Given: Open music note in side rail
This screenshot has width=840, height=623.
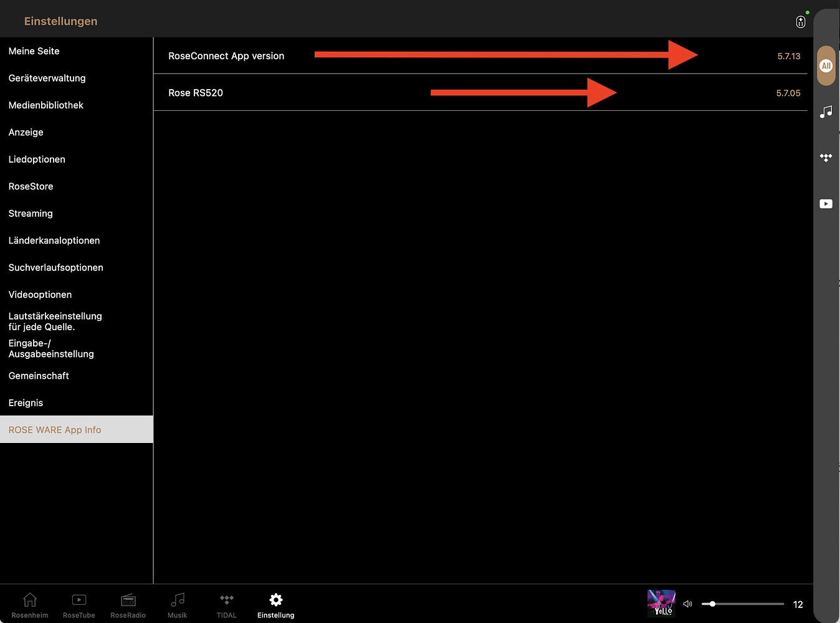Looking at the screenshot, I should click(826, 112).
